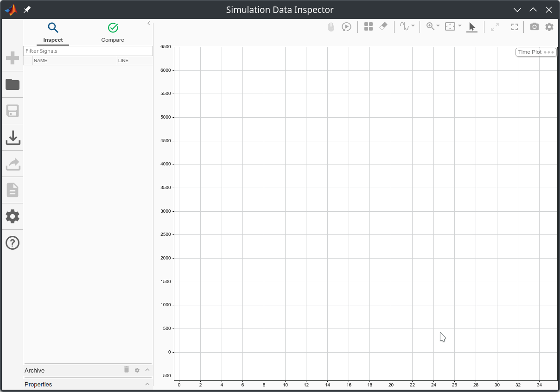560x392 pixels.
Task: Clear the subplot with the eraser icon
Action: (x=383, y=27)
